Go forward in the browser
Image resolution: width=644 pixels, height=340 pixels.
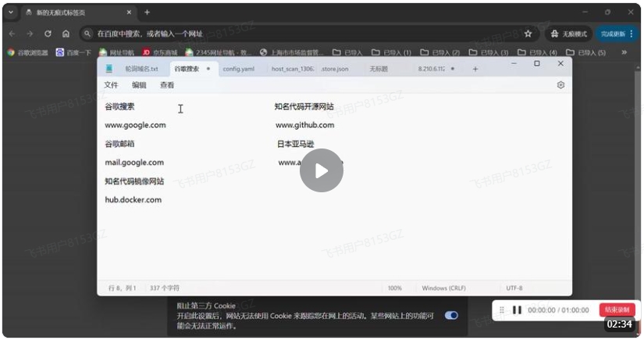pyautogui.click(x=30, y=34)
